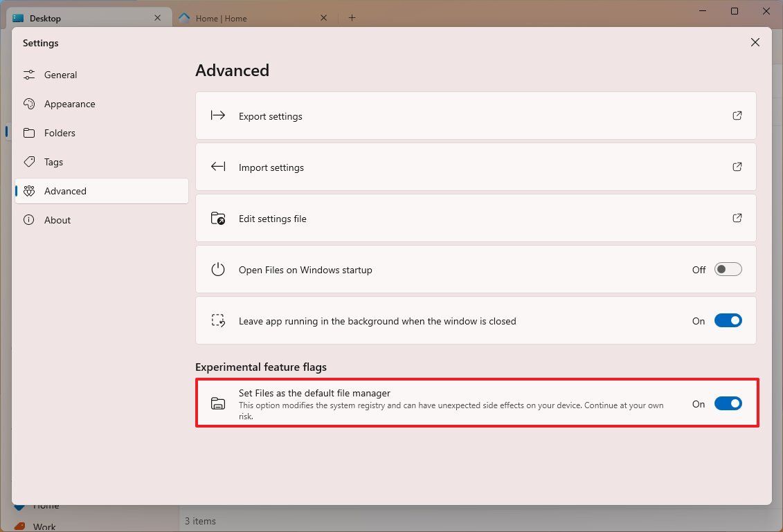Click the Export settings arrow icon
Screen dimensions: 783x532
[x=217, y=116]
